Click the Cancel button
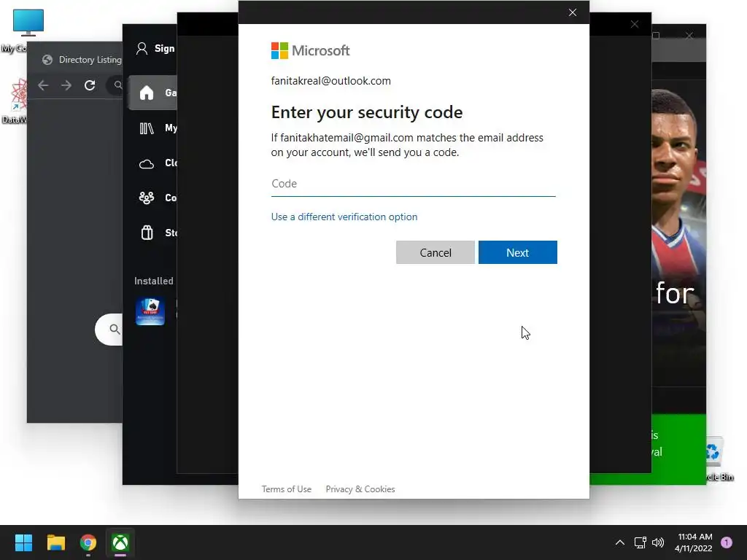This screenshot has width=747, height=560. pyautogui.click(x=435, y=252)
